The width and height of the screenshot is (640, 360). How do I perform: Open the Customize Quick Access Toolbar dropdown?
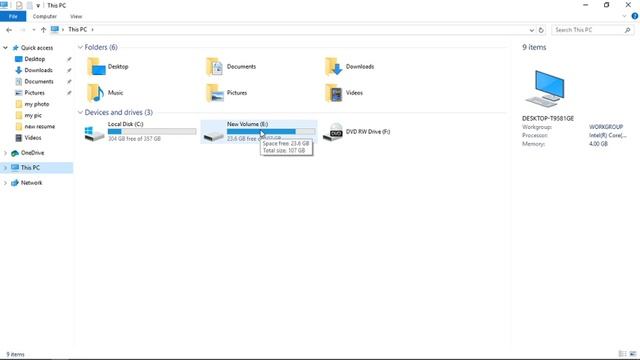click(x=38, y=6)
